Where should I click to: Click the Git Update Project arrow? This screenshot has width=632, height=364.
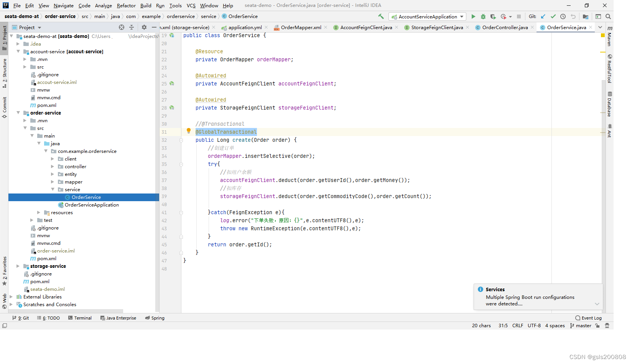(x=543, y=16)
